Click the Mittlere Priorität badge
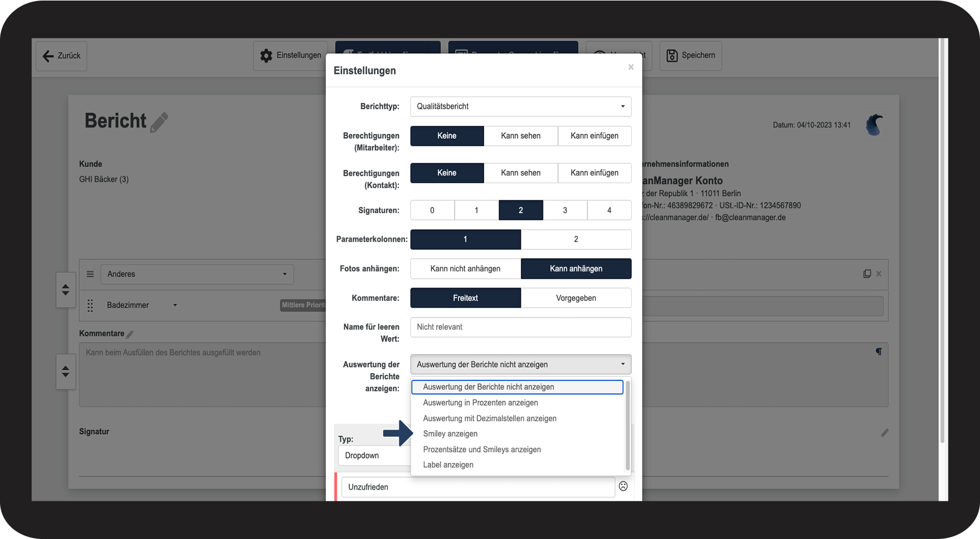The width and height of the screenshot is (980, 539). (x=303, y=305)
